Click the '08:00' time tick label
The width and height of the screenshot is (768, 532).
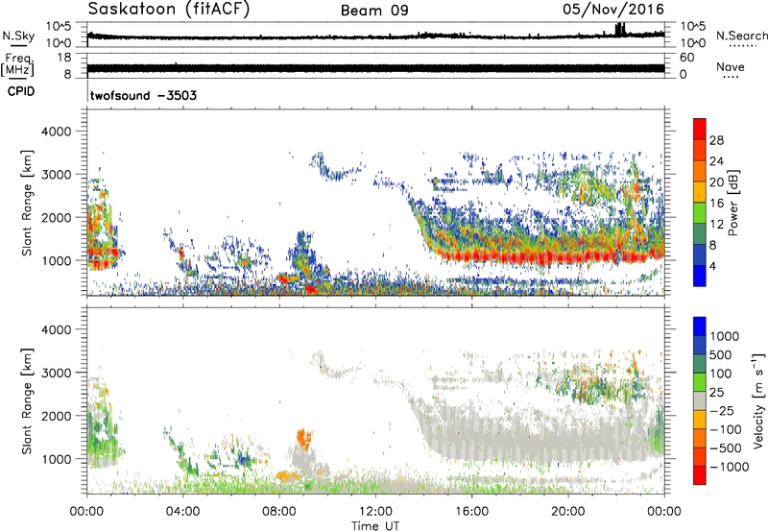(278, 512)
